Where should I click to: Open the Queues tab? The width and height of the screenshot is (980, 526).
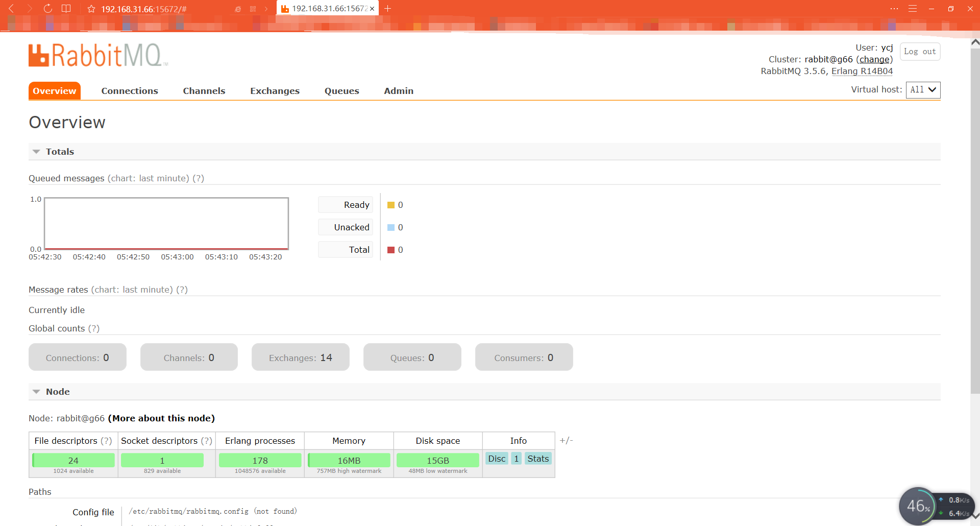point(342,91)
